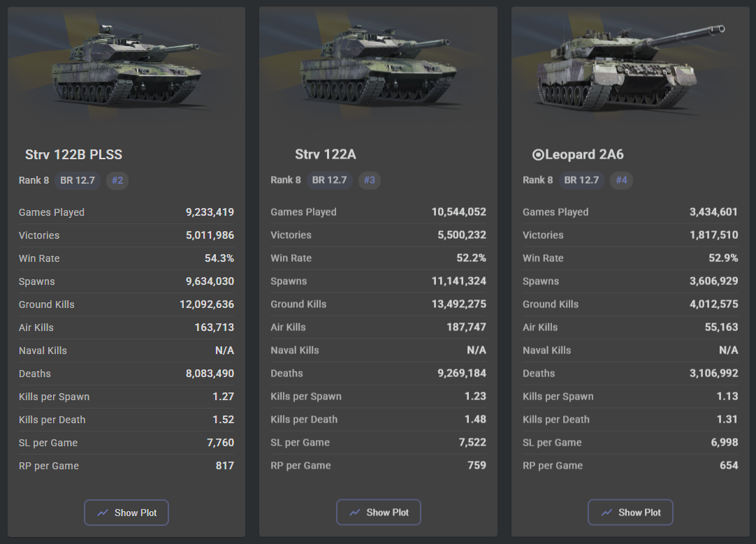
Task: Open Show Plot on the Leopard 2A6 card
Action: [x=630, y=512]
